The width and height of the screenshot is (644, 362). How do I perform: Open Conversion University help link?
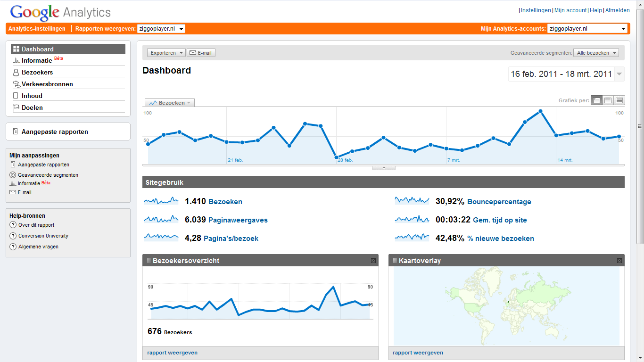(43, 236)
